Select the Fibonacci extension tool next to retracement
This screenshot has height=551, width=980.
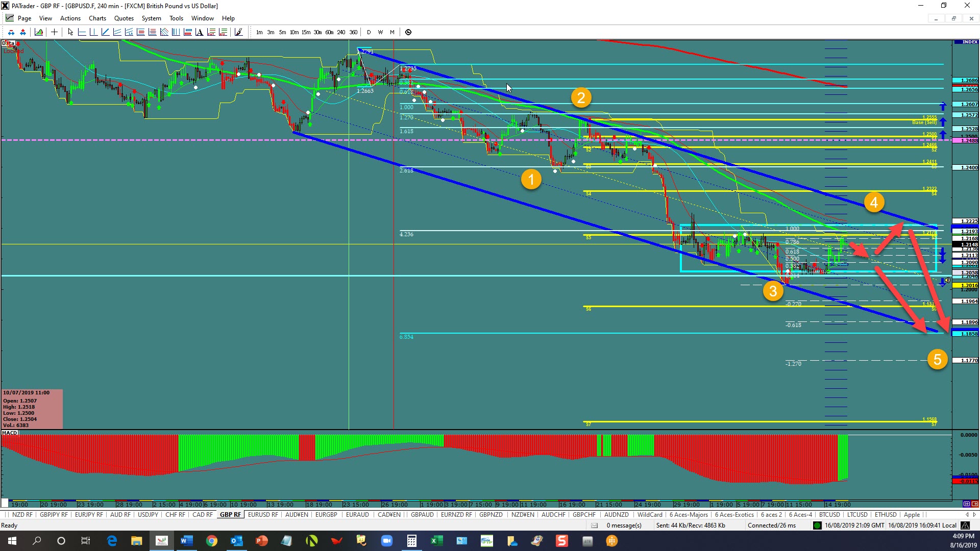[152, 32]
